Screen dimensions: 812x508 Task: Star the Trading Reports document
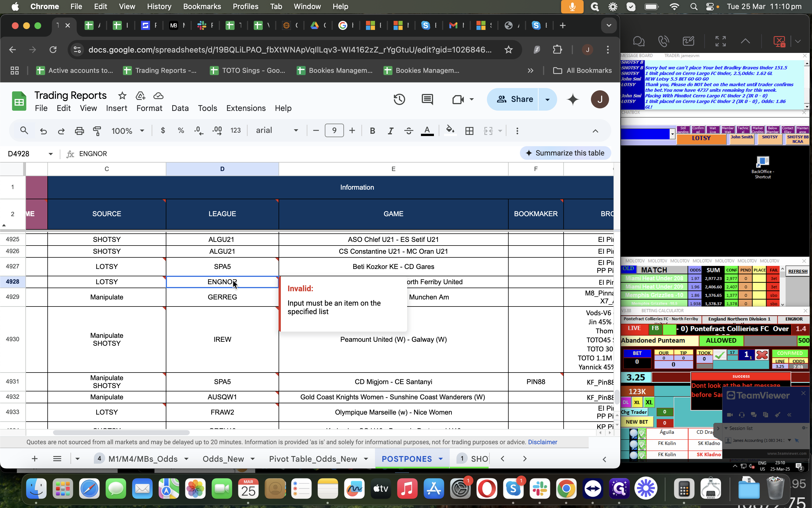click(122, 96)
